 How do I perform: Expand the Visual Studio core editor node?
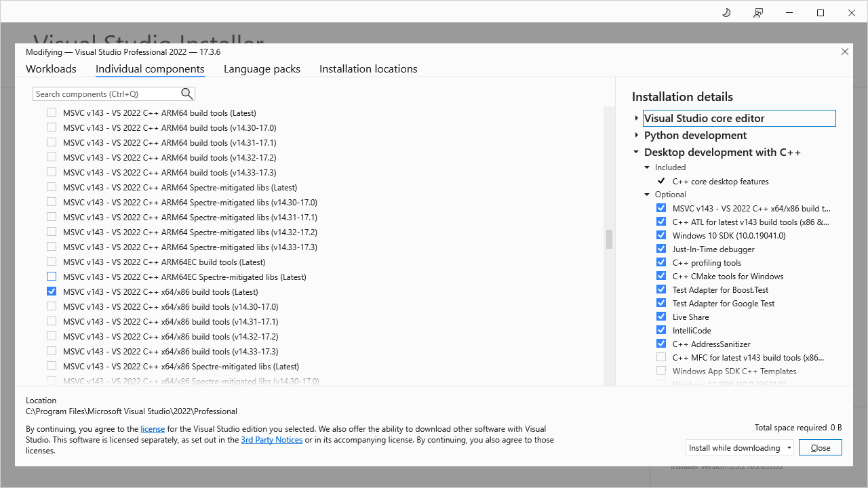pos(636,117)
